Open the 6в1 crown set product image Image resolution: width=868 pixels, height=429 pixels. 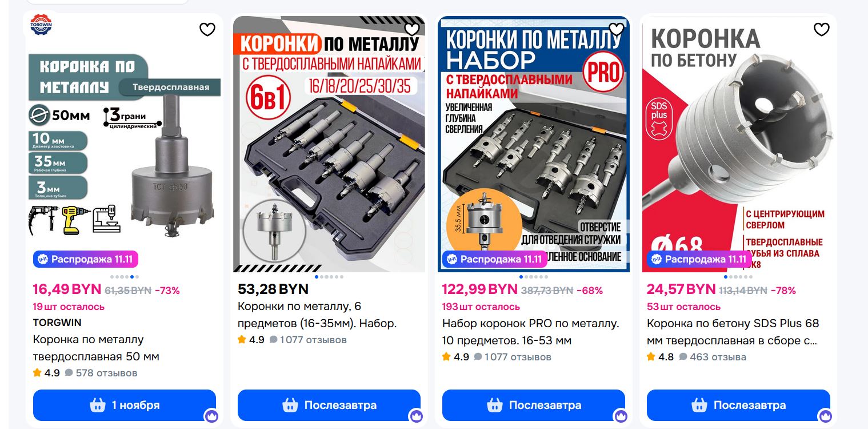tap(329, 143)
